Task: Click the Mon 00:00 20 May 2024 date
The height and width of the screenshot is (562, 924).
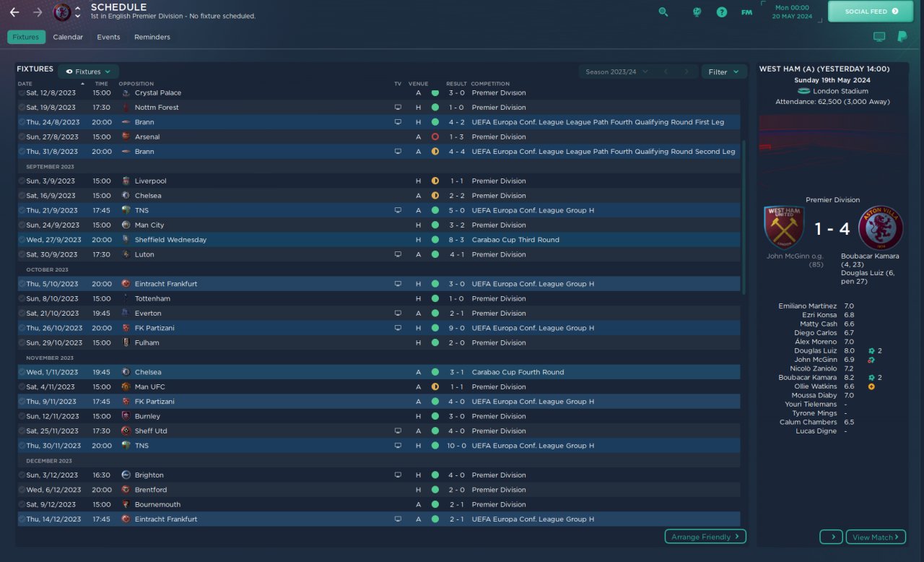Action: [x=793, y=12]
